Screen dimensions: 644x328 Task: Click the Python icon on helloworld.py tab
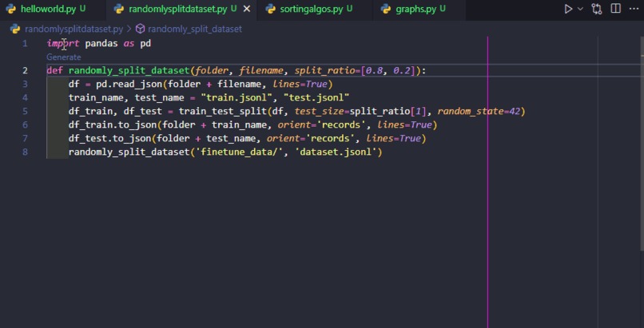11,9
